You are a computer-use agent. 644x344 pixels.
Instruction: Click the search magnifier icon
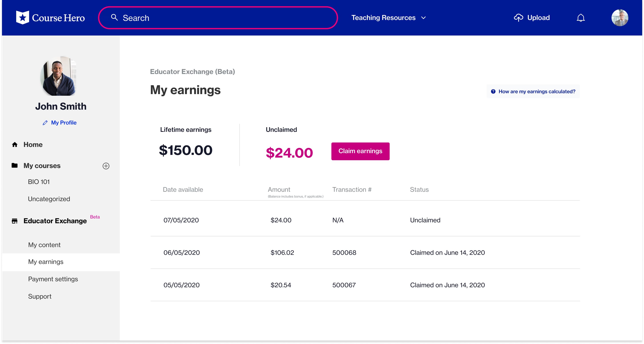pos(114,18)
